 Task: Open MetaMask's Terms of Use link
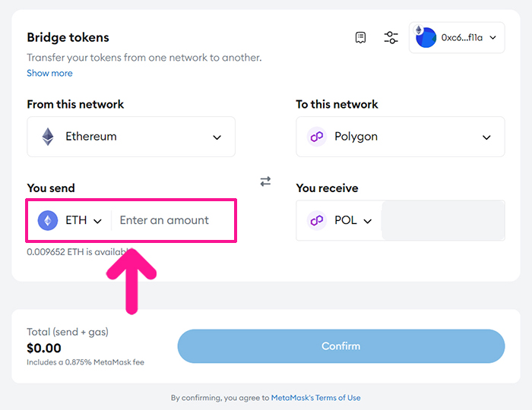pyautogui.click(x=316, y=398)
